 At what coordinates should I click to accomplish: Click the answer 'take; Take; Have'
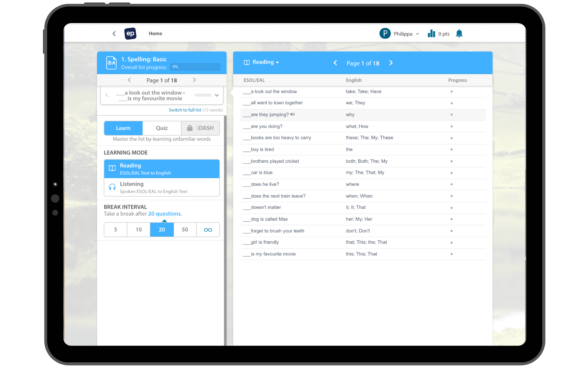click(364, 92)
